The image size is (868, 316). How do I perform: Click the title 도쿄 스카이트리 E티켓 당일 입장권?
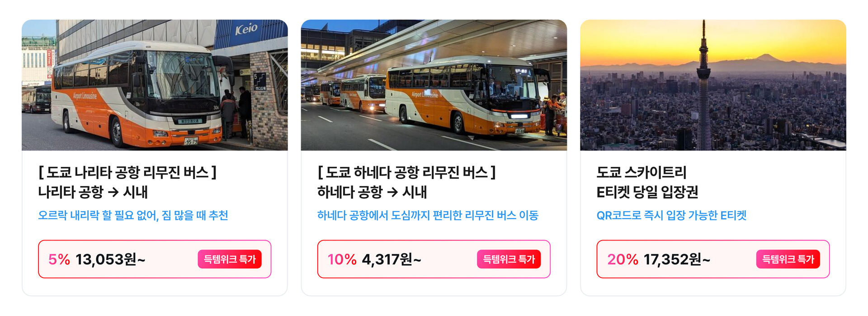pyautogui.click(x=647, y=182)
